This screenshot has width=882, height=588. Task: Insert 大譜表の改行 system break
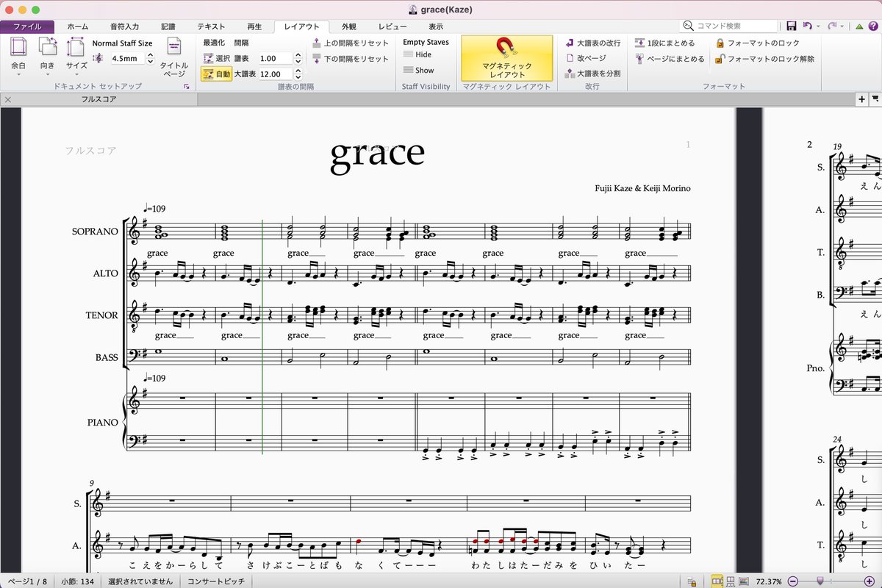point(593,43)
